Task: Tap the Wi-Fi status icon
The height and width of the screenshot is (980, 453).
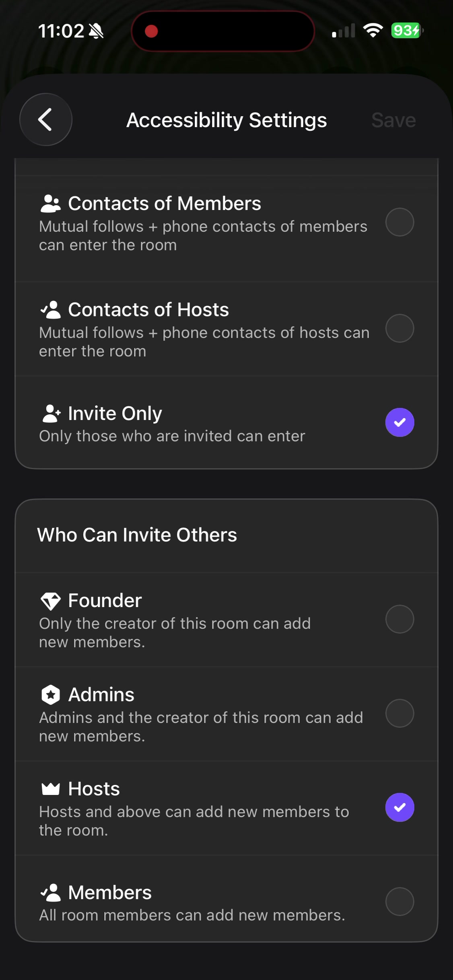Action: click(373, 31)
